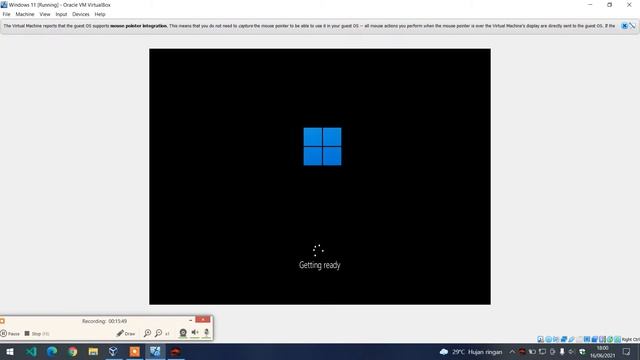
Task: Toggle the webcam in recorder toolbar
Action: point(183,333)
